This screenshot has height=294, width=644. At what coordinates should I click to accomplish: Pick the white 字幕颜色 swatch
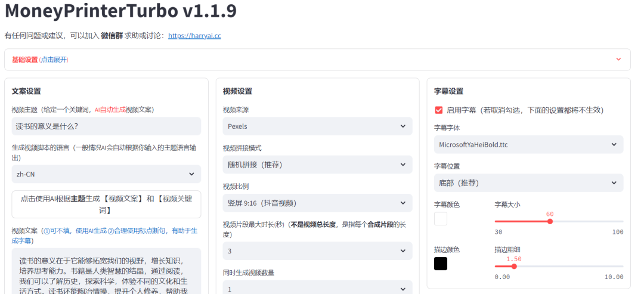click(x=441, y=219)
